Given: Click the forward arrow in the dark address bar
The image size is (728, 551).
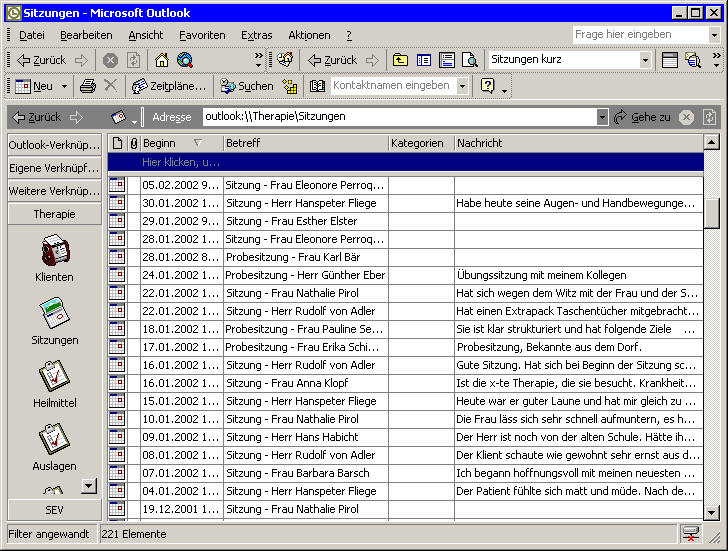Looking at the screenshot, I should (x=76, y=117).
